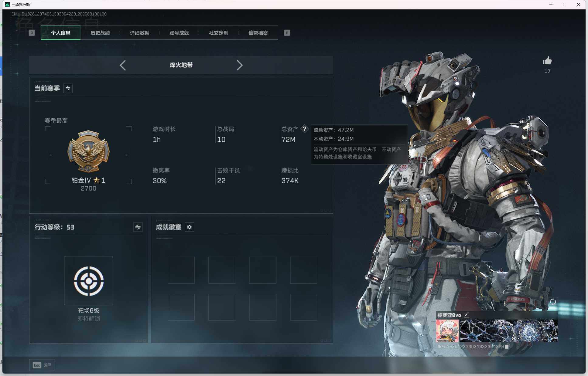Click the player avatar thumbnail
The width and height of the screenshot is (588, 376).
[447, 330]
